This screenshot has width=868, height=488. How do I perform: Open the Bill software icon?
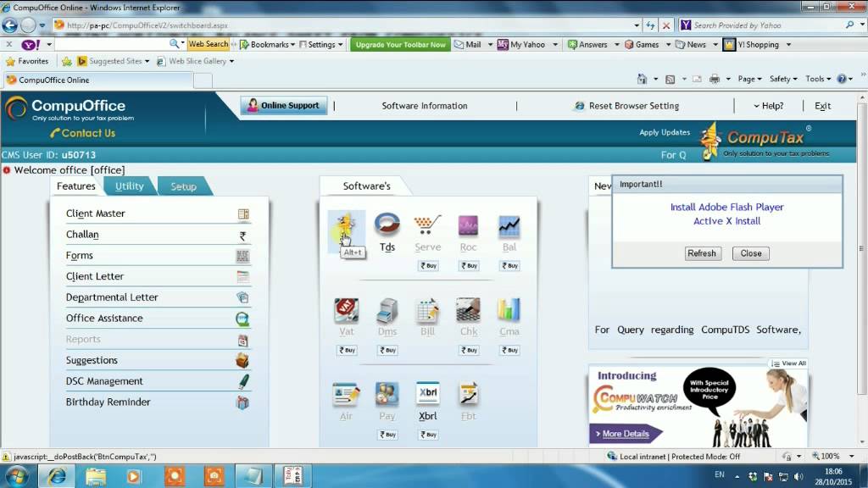pyautogui.click(x=427, y=310)
